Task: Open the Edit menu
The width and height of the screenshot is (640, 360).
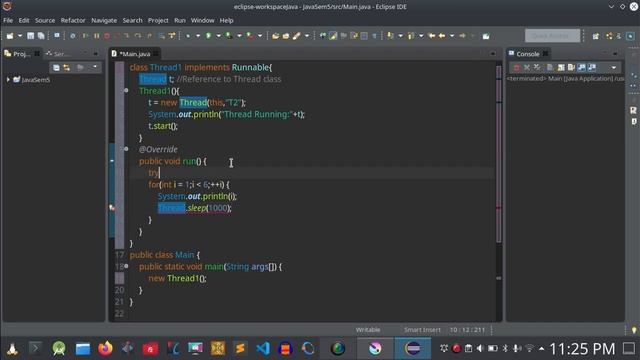Action: pyautogui.click(x=24, y=20)
